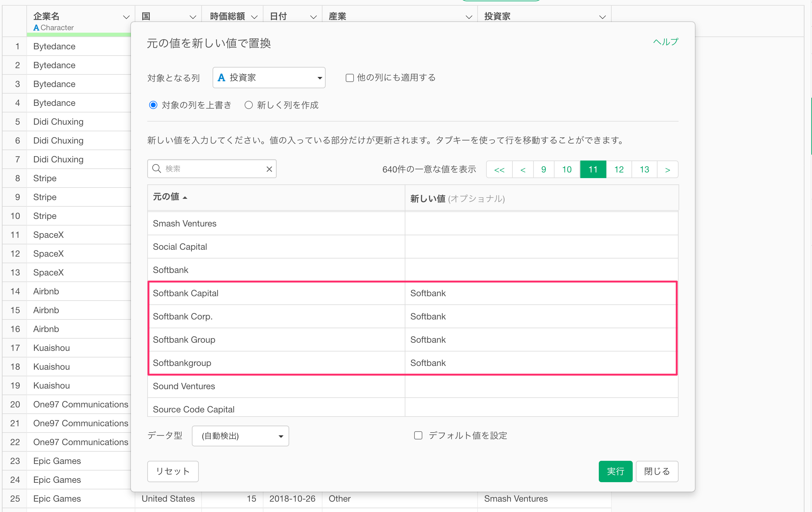Image resolution: width=812 pixels, height=512 pixels.
Task: Select current page 11
Action: tap(593, 169)
